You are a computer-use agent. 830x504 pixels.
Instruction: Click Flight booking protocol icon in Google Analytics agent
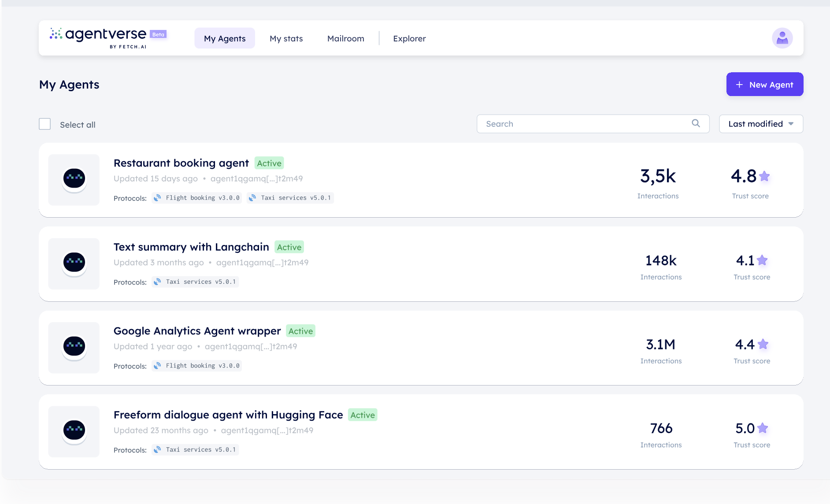coord(157,366)
